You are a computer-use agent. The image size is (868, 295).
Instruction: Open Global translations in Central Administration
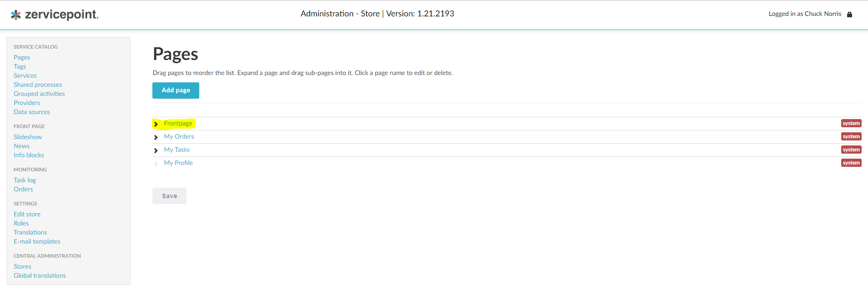[40, 275]
